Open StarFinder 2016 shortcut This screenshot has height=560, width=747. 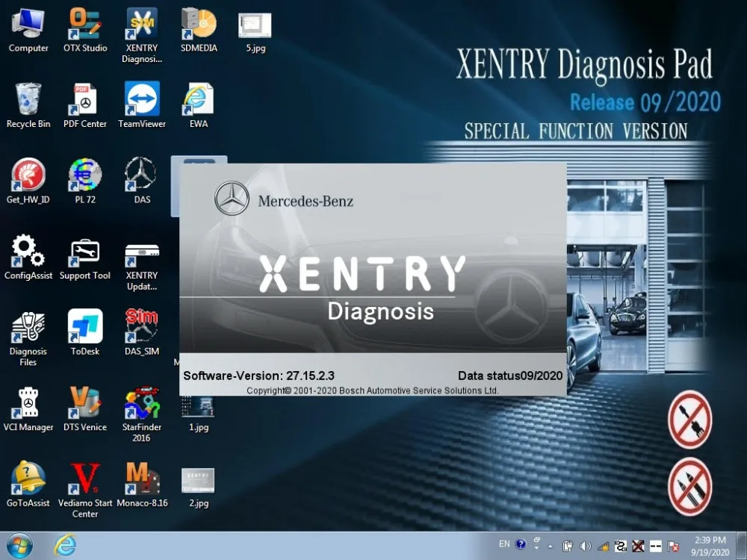142,414
